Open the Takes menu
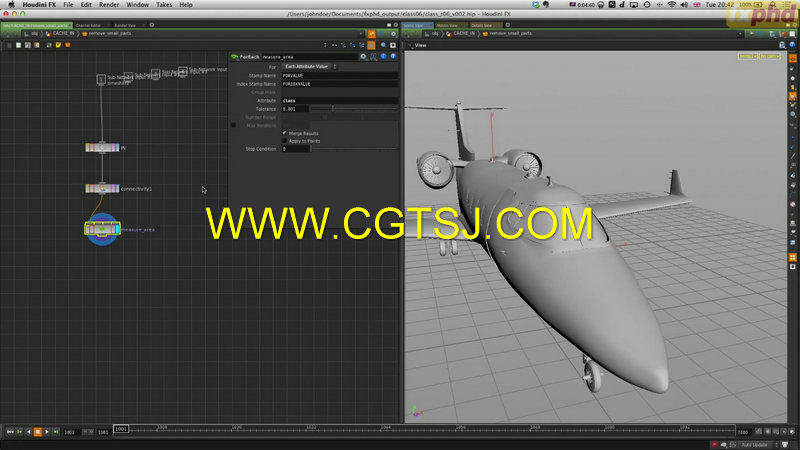 pos(164,5)
